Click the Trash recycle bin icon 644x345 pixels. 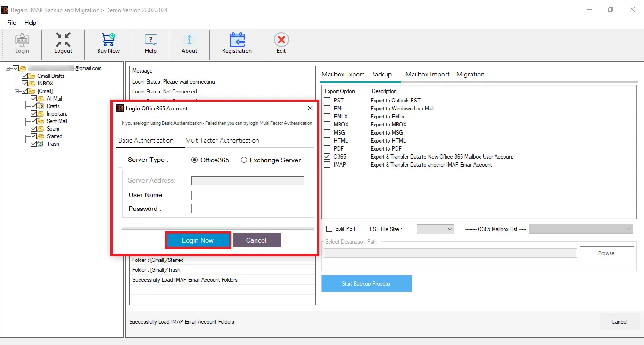pyautogui.click(x=41, y=144)
